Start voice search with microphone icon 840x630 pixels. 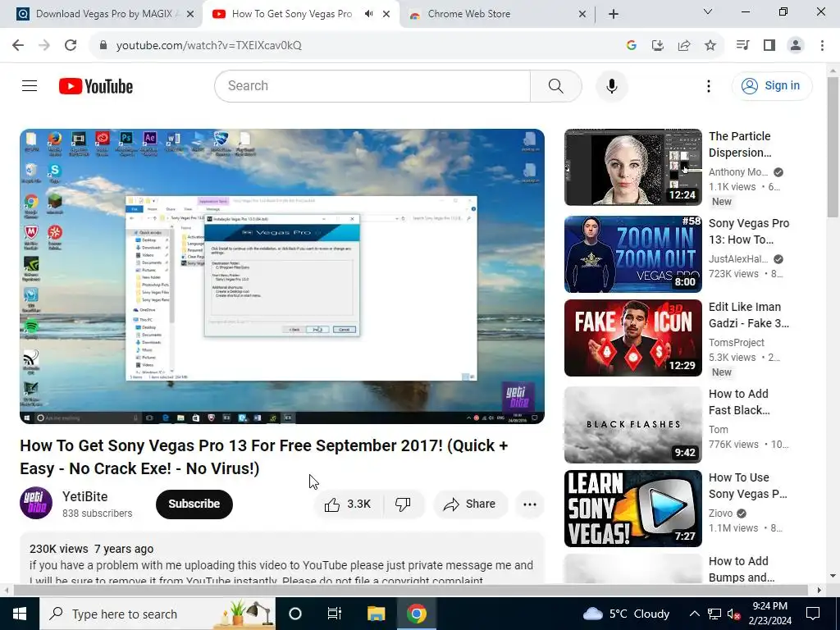click(x=611, y=85)
